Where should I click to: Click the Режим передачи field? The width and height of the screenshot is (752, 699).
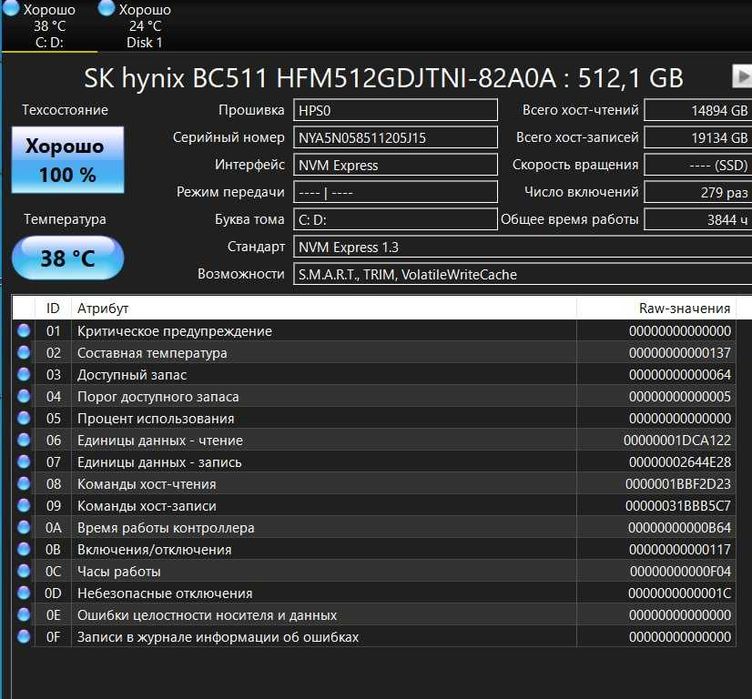tap(395, 192)
